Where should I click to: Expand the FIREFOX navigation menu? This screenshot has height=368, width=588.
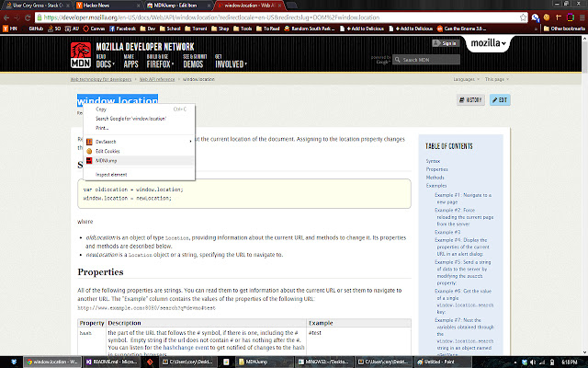pyautogui.click(x=160, y=62)
